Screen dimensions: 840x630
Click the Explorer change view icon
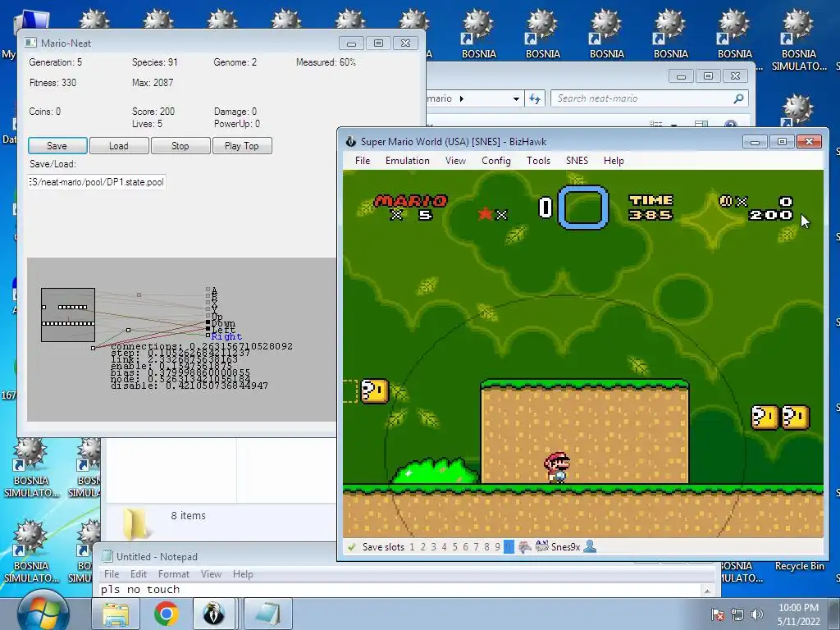[x=656, y=125]
